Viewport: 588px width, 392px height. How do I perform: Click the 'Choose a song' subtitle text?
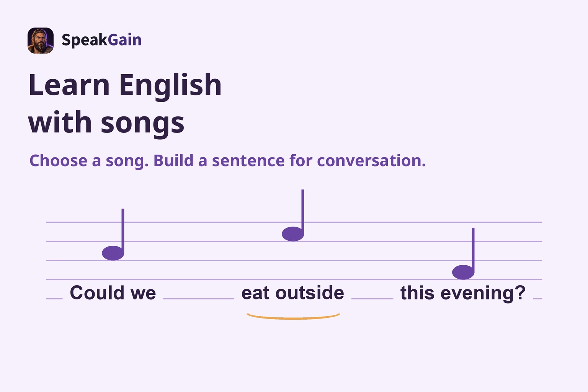pos(228,161)
